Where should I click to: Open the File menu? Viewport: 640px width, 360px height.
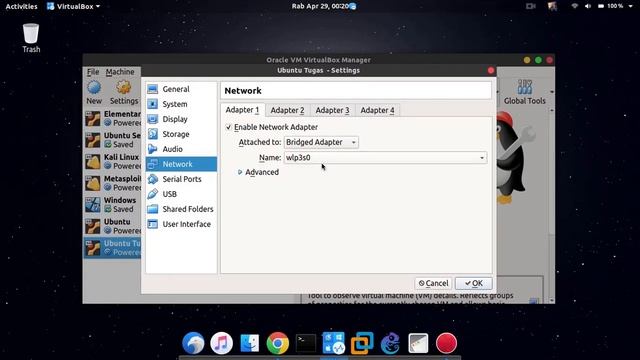[93, 72]
